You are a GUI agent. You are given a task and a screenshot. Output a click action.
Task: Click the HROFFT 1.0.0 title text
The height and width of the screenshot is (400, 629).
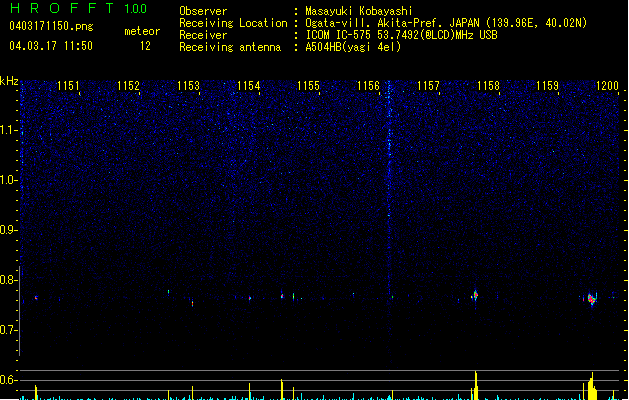click(78, 8)
